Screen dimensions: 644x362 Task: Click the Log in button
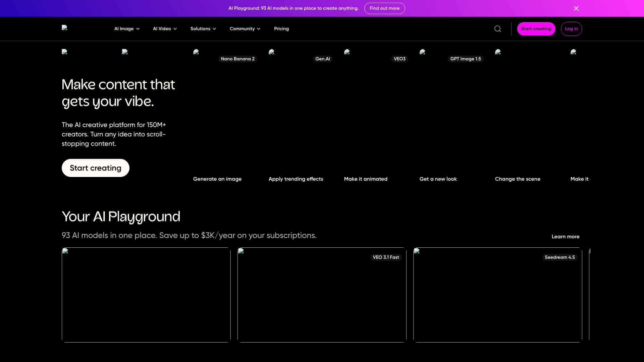point(571,29)
